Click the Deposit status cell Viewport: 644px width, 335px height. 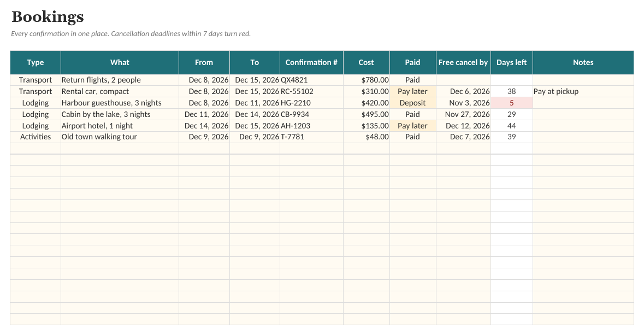click(x=413, y=103)
